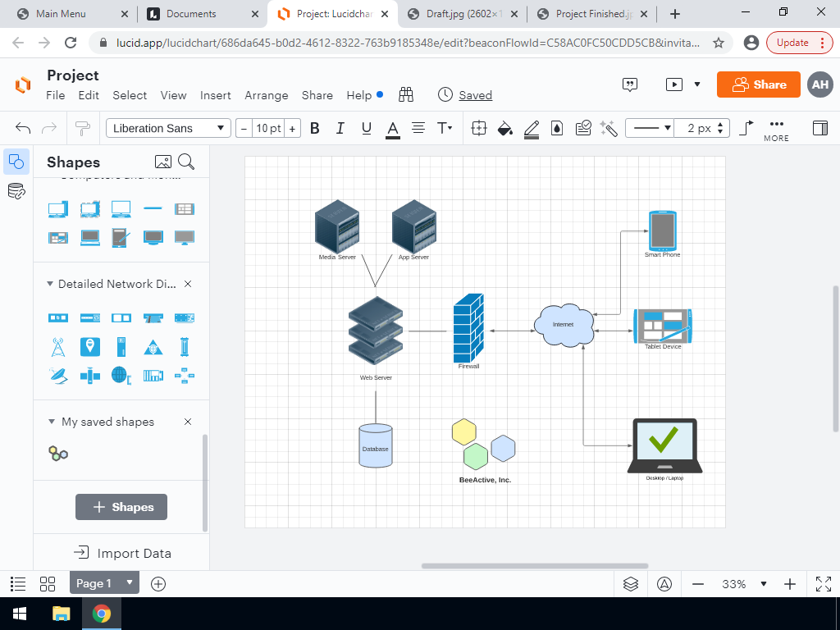Click the conditional formatting checklist icon
This screenshot has height=630, width=840.
pyautogui.click(x=583, y=128)
